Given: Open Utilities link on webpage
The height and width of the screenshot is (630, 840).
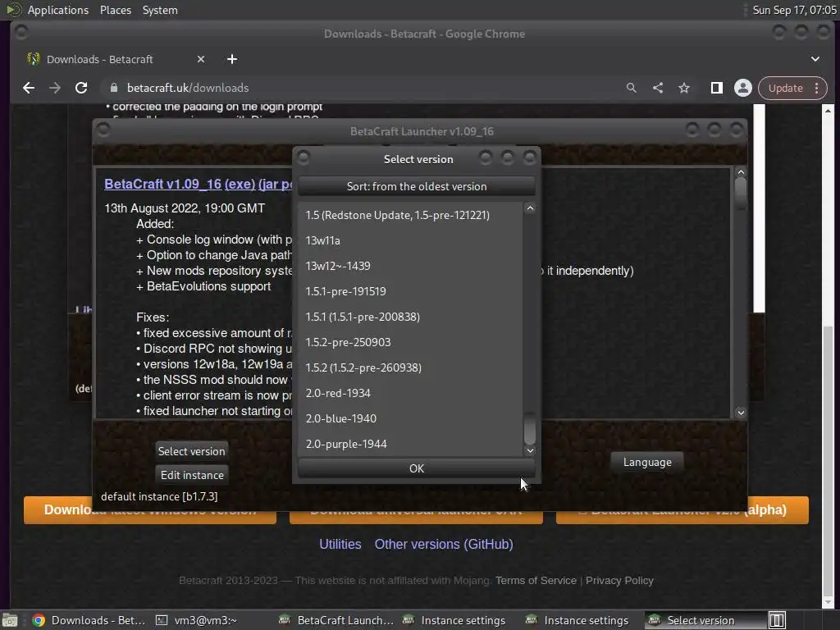Looking at the screenshot, I should point(340,545).
